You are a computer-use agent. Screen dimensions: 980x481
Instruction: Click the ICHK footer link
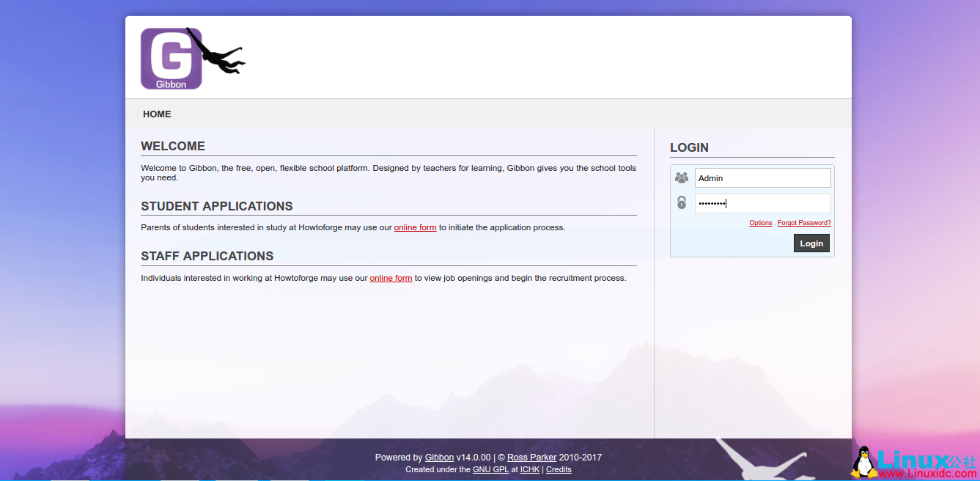coord(529,469)
